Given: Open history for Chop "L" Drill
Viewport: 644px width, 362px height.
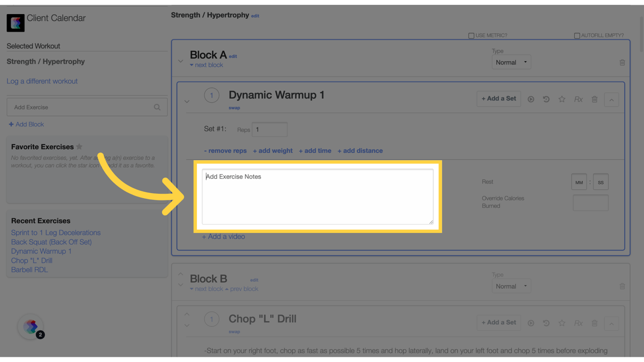Looking at the screenshot, I should point(546,323).
